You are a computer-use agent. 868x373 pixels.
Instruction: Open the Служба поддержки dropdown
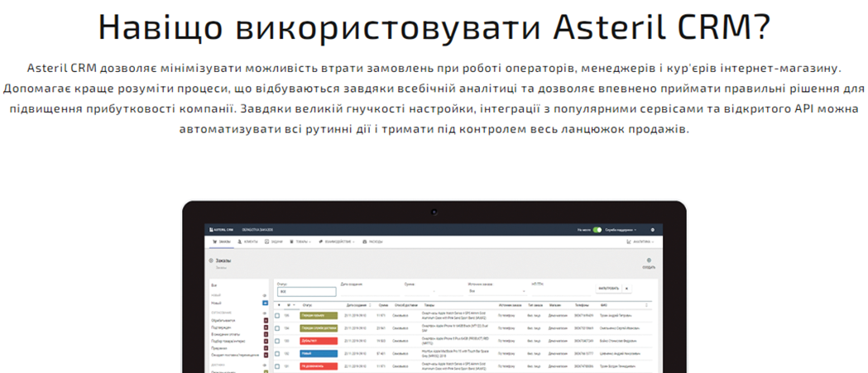coord(621,229)
